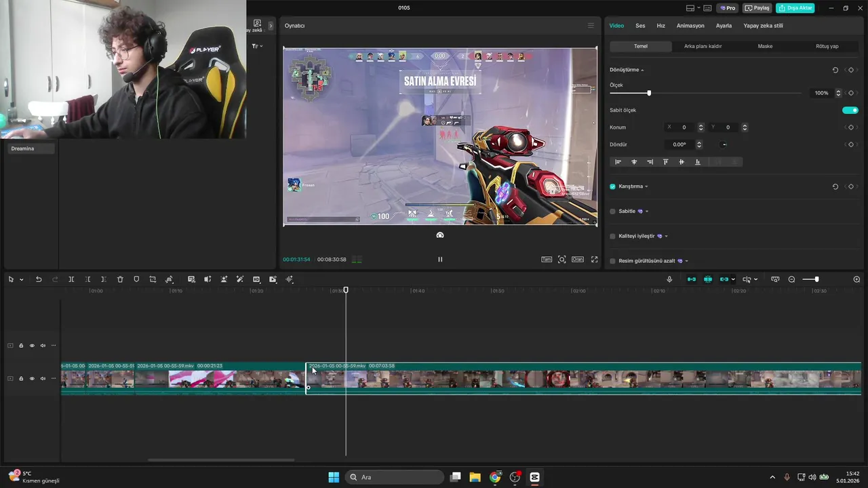Viewport: 868px width, 488px height.
Task: Undo the last edit in the timeline toolbar
Action: pos(39,279)
